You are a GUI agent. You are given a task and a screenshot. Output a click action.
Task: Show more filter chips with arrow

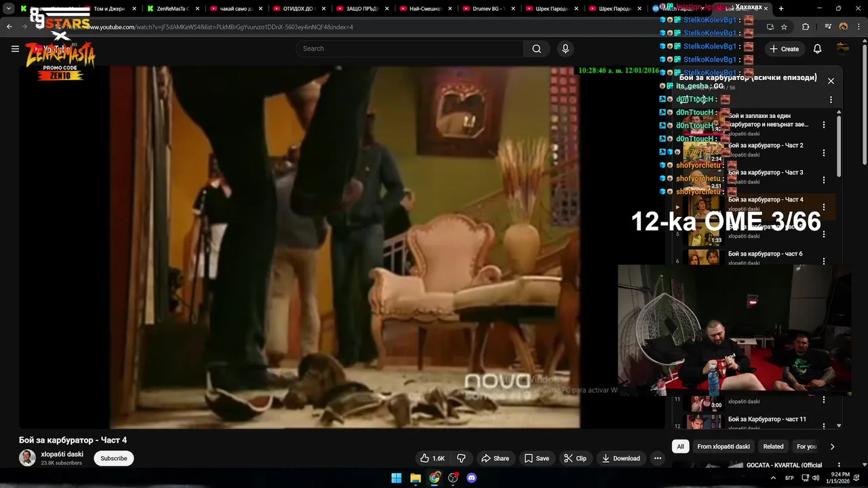pyautogui.click(x=832, y=447)
